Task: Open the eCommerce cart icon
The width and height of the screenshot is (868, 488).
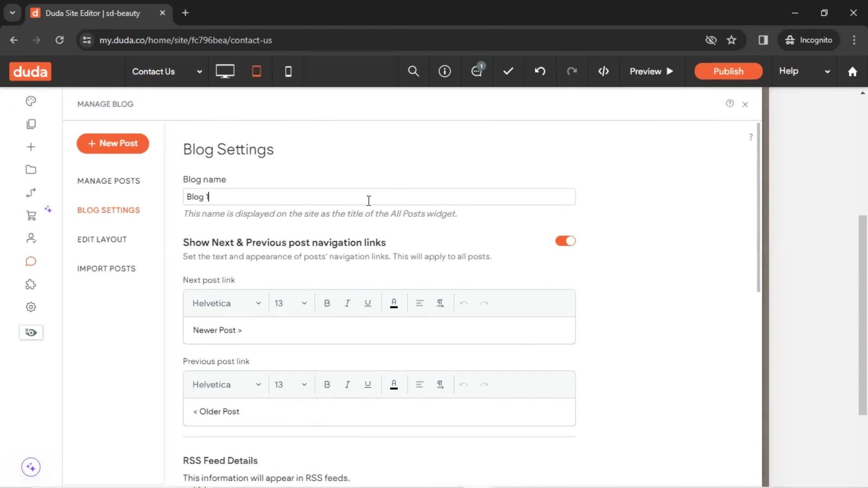Action: pyautogui.click(x=31, y=216)
